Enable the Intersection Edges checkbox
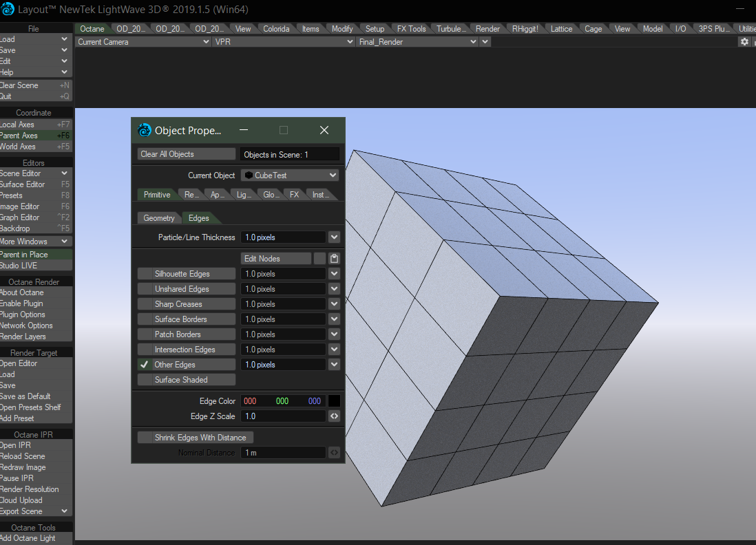Screen dimensions: 756x545 click(x=145, y=350)
